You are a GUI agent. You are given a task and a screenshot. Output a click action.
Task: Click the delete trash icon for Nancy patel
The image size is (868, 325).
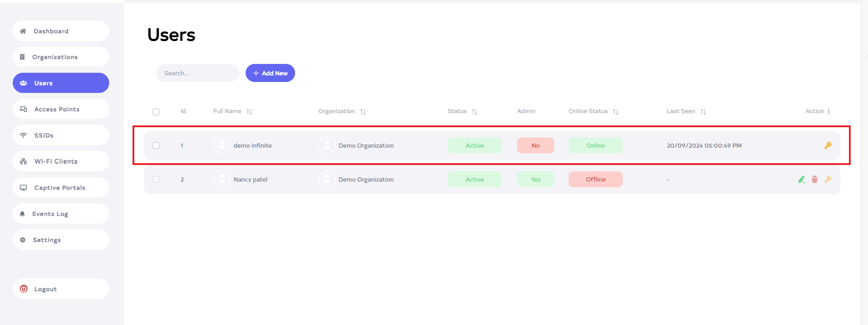tap(815, 179)
